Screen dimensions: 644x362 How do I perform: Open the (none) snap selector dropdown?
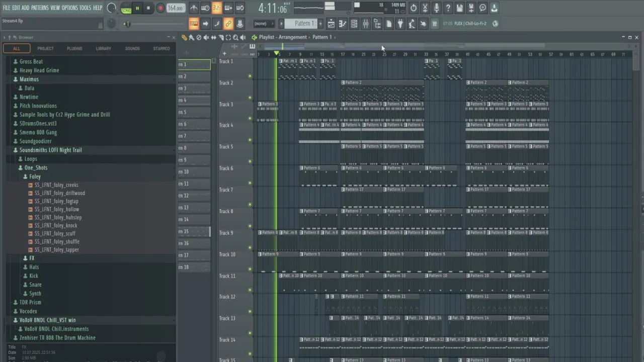[264, 24]
